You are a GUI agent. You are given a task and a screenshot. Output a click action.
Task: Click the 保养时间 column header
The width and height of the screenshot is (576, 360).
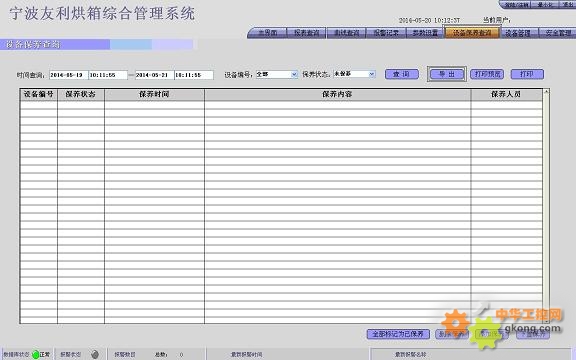click(x=154, y=94)
